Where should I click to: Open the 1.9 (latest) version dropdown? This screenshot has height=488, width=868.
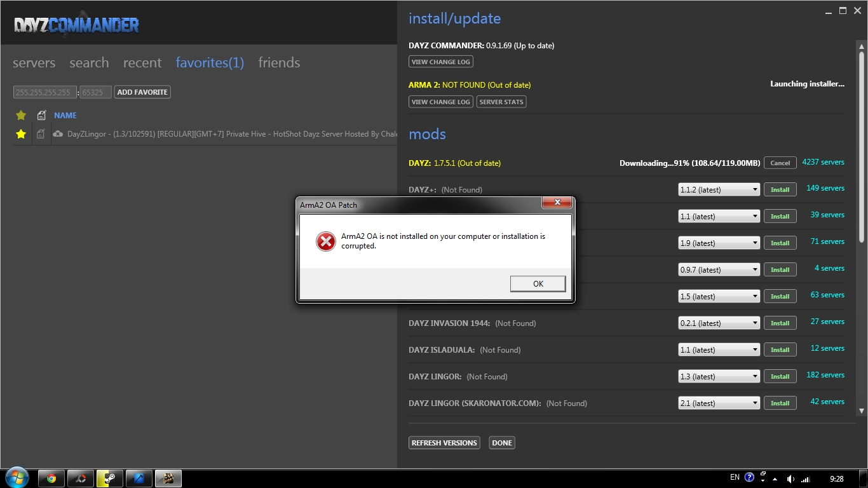(x=719, y=243)
